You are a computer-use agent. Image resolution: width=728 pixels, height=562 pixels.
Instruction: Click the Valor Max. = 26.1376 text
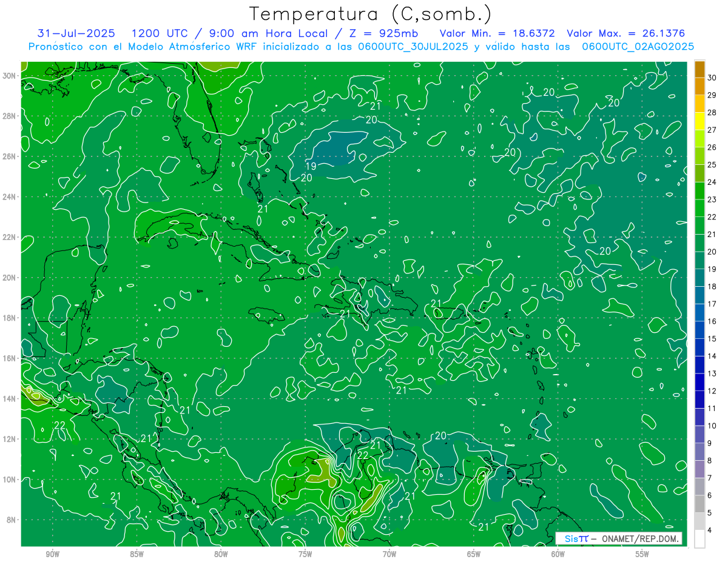(x=626, y=33)
